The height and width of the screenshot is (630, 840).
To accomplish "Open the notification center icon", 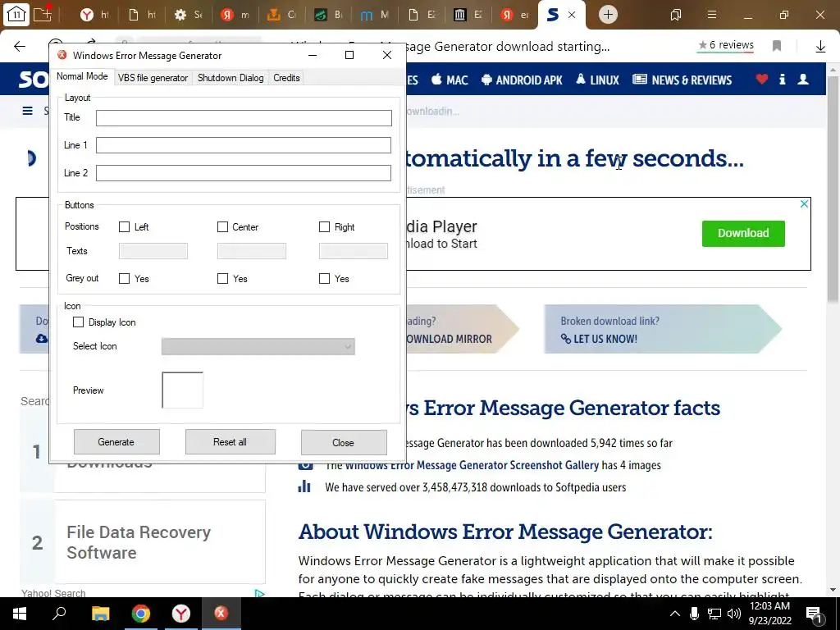I will [815, 615].
